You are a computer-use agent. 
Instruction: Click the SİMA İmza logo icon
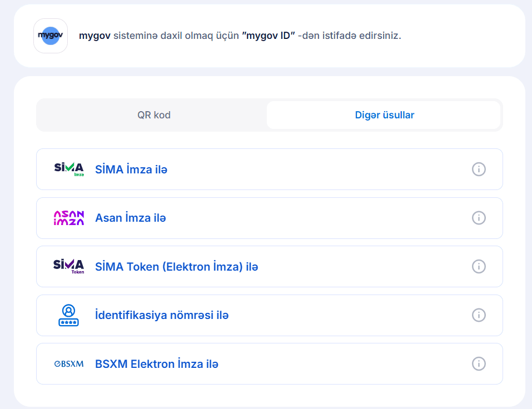69,169
